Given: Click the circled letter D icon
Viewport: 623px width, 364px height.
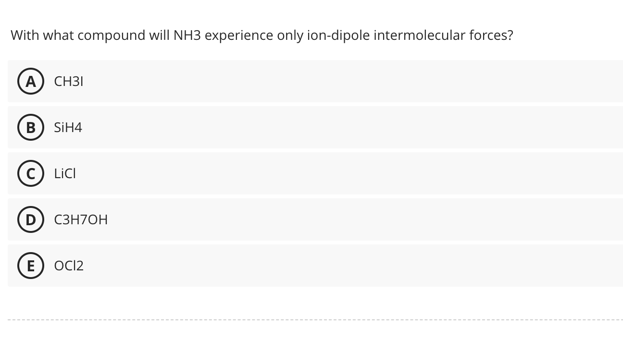Looking at the screenshot, I should [31, 219].
